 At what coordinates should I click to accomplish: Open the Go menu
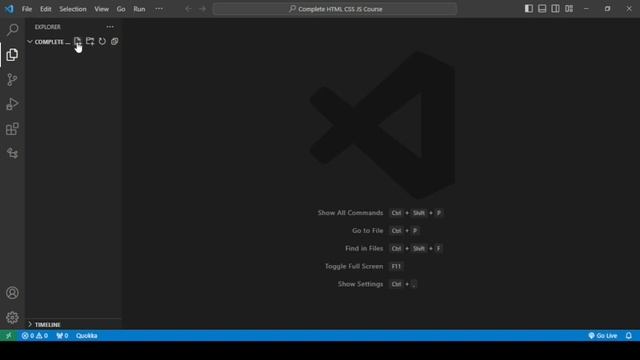pyautogui.click(x=121, y=9)
